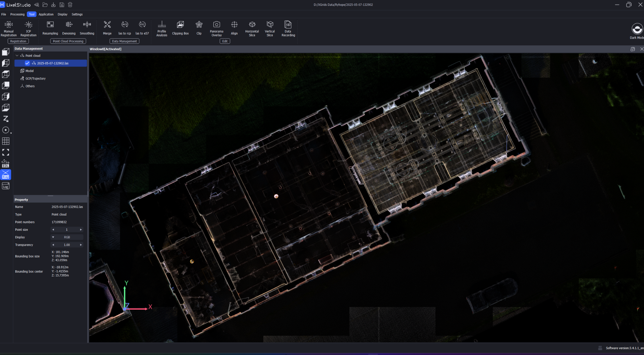Open the Data Recording tool

coord(288,28)
